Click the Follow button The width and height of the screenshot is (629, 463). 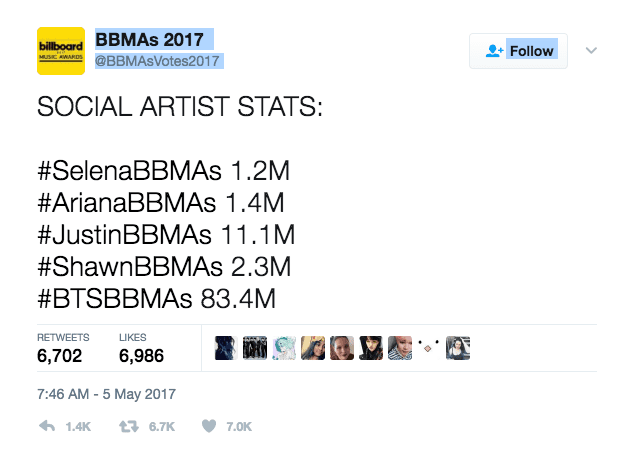518,51
